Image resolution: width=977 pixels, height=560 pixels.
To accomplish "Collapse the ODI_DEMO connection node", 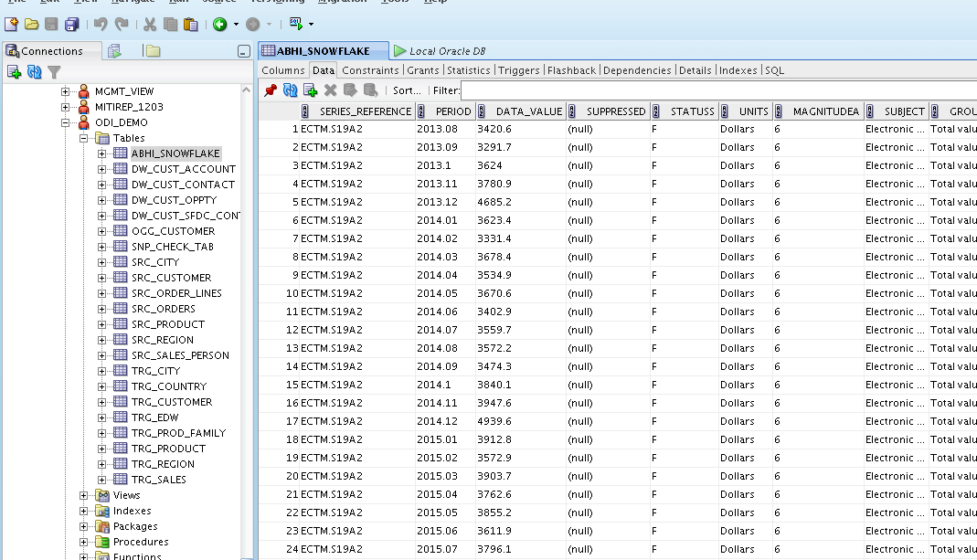I will click(x=66, y=122).
